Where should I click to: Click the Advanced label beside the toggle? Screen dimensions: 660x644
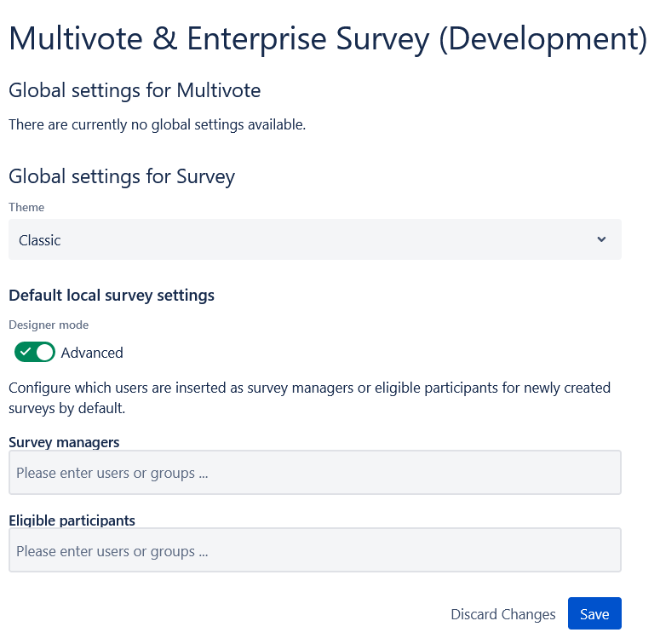tap(92, 353)
